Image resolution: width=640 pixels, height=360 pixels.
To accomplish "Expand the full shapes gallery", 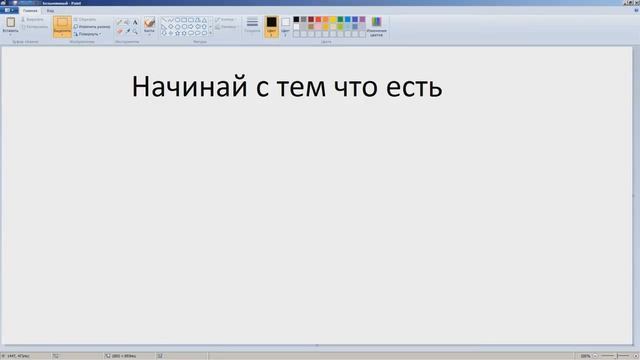I will coord(211,33).
